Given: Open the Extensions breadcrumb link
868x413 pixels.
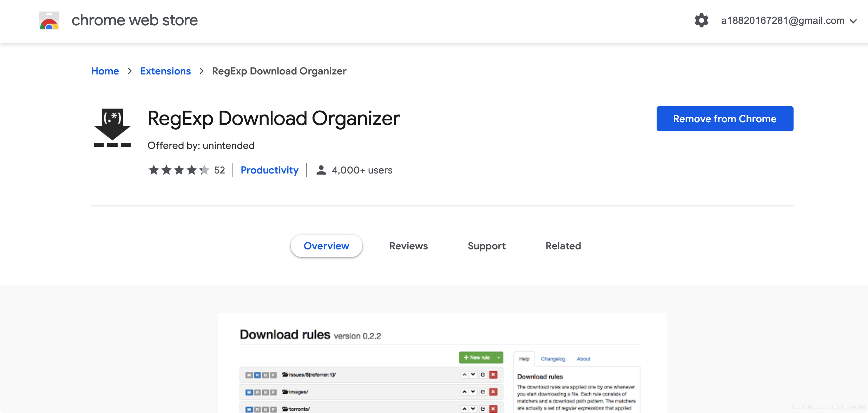Looking at the screenshot, I should click(165, 71).
